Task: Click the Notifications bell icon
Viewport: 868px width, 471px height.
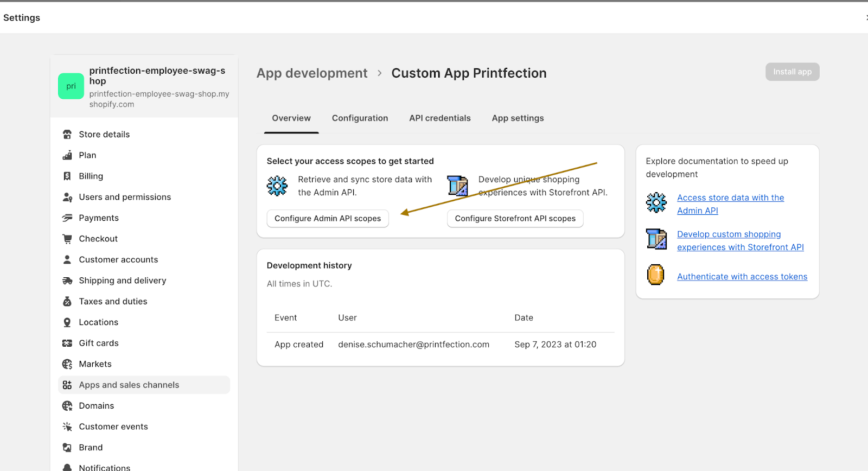Action: tap(67, 467)
